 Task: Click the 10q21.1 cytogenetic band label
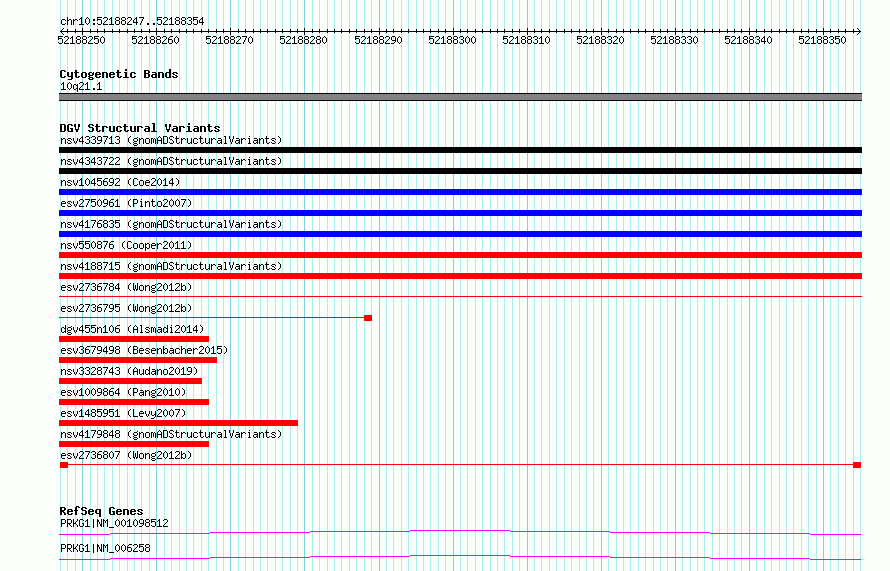tap(81, 86)
